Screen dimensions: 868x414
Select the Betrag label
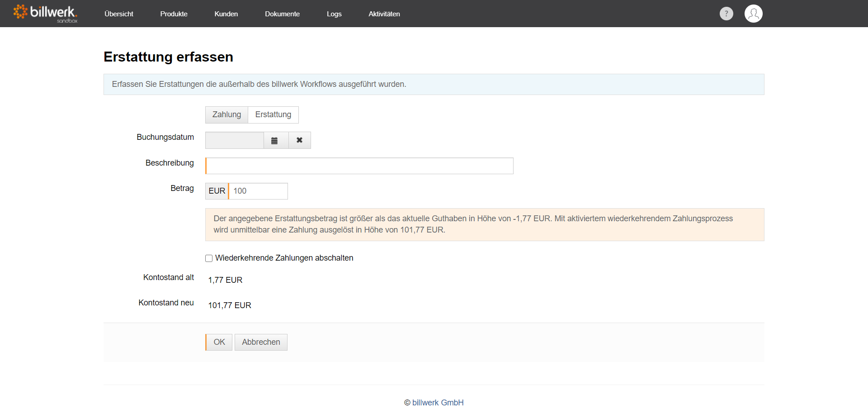coord(182,188)
